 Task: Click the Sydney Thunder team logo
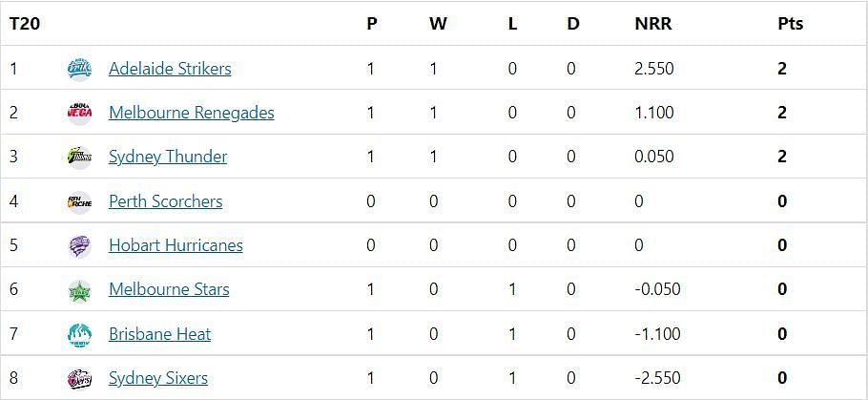(79, 158)
